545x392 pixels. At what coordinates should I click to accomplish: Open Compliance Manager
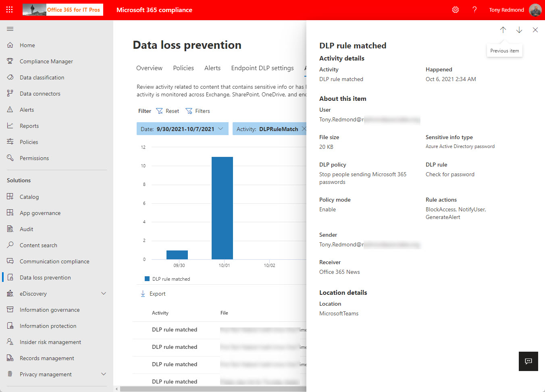pyautogui.click(x=46, y=61)
